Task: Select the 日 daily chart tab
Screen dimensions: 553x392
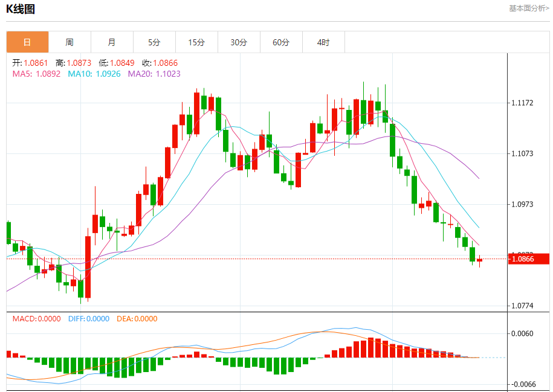Action: pos(28,42)
